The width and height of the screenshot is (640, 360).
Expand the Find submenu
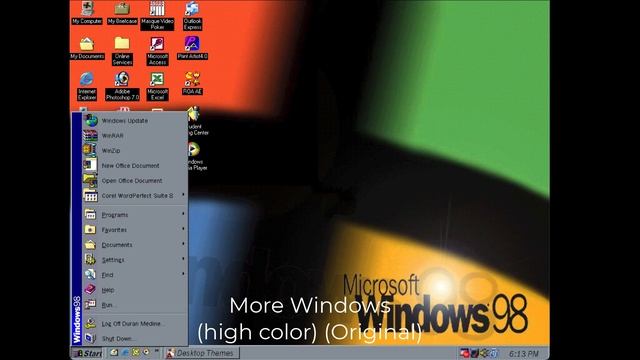pos(135,275)
